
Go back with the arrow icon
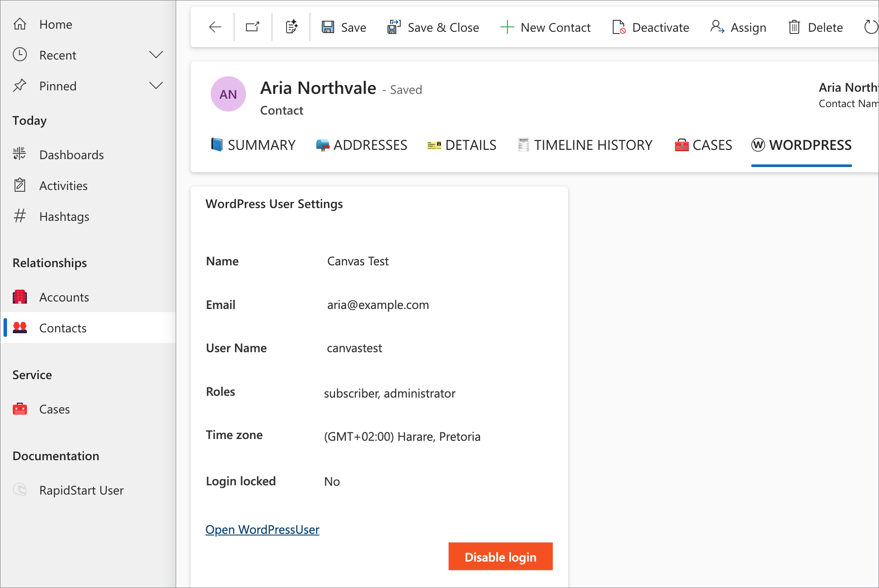click(215, 27)
